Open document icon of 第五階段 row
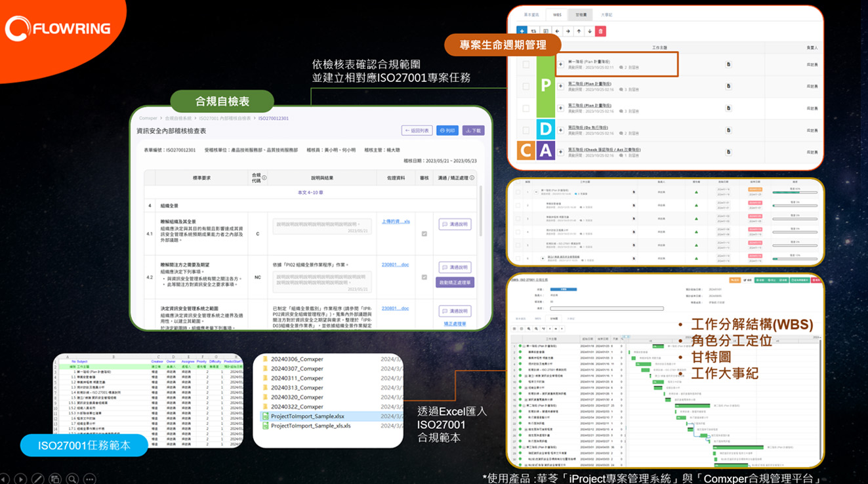This screenshot has height=484, width=868. coord(728,151)
